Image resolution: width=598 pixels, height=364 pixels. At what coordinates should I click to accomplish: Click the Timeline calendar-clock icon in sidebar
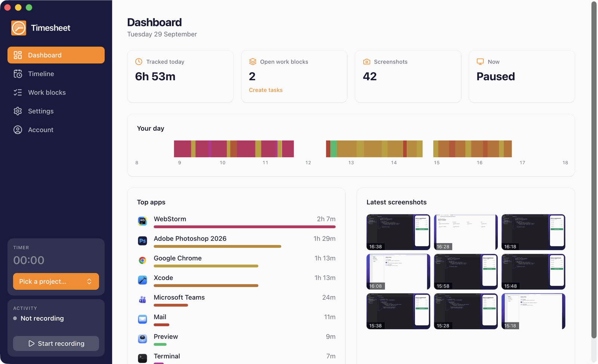[x=18, y=74]
